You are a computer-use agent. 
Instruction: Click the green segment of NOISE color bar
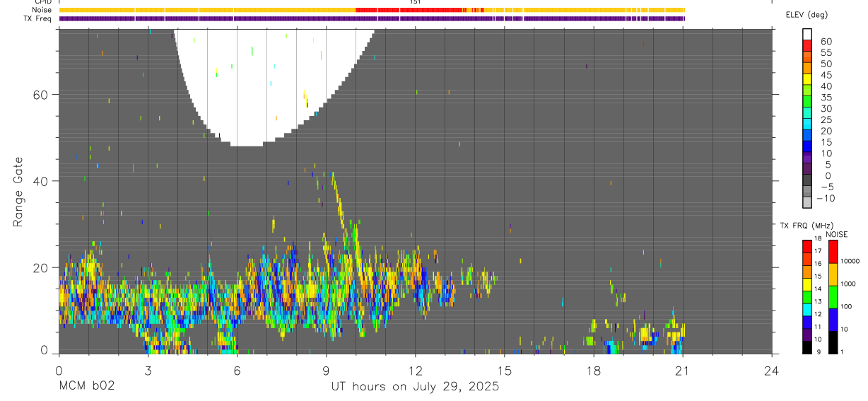tap(833, 296)
